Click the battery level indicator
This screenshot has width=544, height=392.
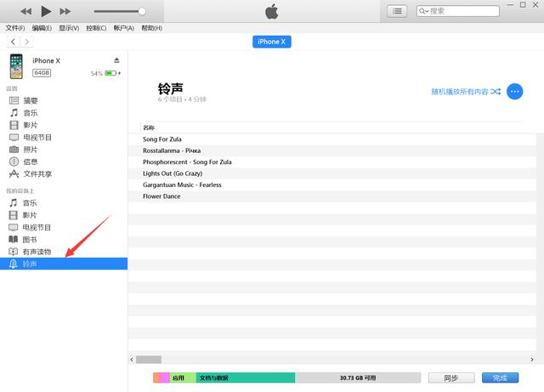[x=110, y=73]
